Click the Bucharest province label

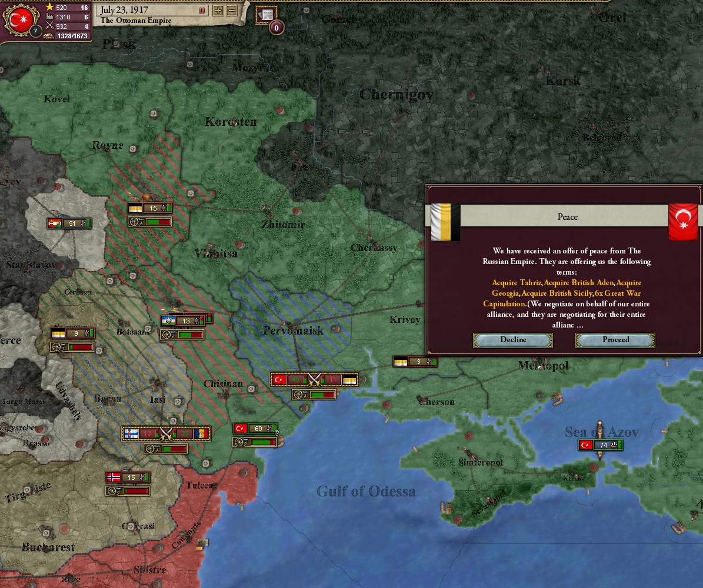48,547
